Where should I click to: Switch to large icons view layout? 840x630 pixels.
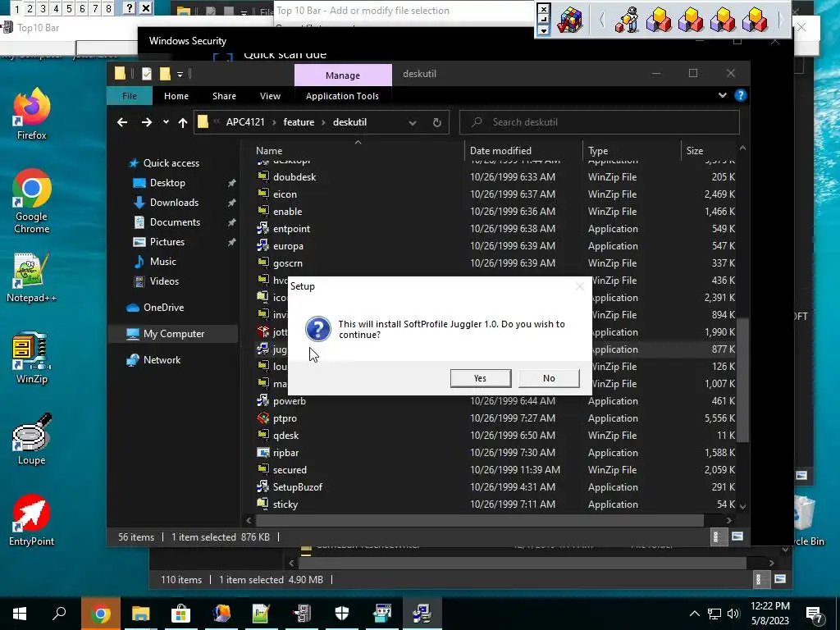[x=737, y=536]
